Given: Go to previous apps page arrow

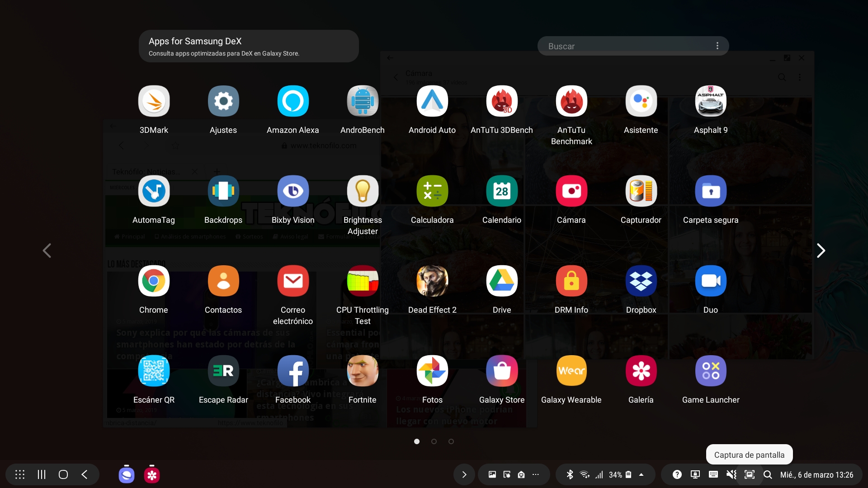Looking at the screenshot, I should [x=47, y=250].
